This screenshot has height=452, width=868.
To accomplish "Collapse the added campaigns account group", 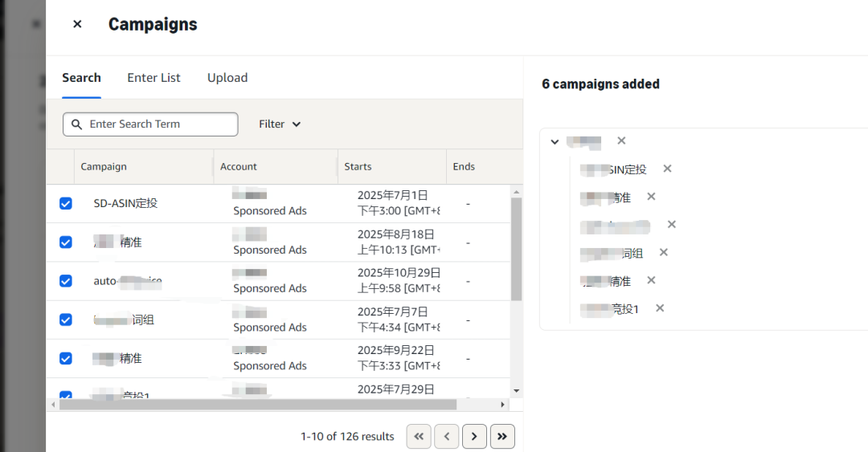I will 555,141.
